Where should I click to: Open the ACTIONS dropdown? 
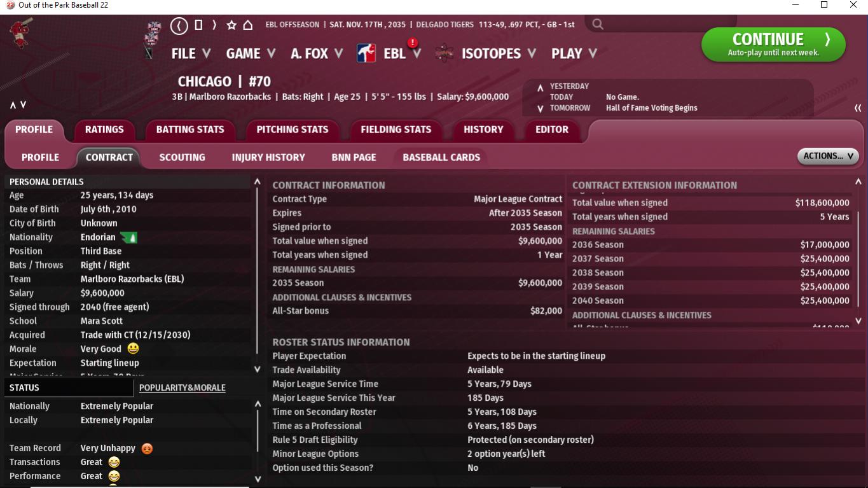[827, 156]
